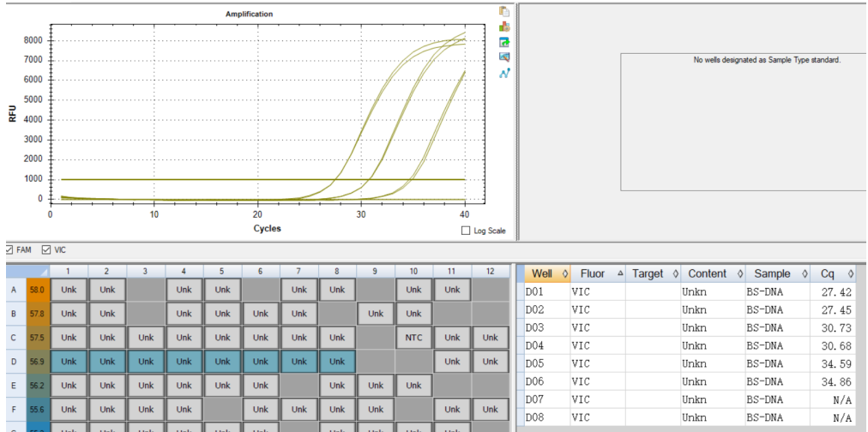Sort table by Fluor column header
Image resolution: width=868 pixels, height=432 pixels.
598,273
